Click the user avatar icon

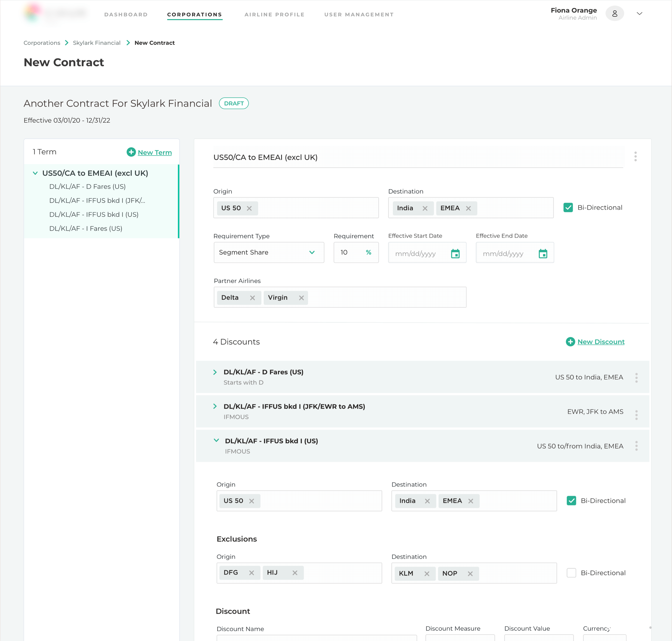pos(615,14)
